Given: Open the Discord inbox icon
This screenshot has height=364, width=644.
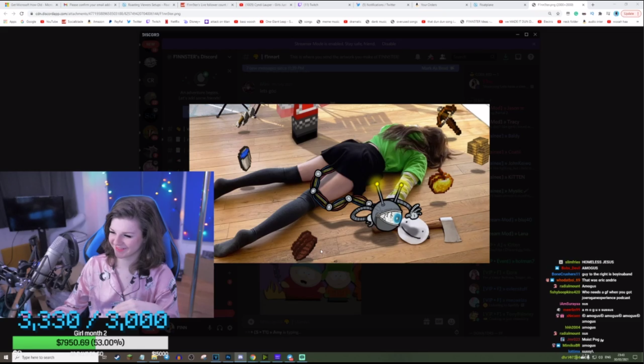Looking at the screenshot, I should click(x=519, y=57).
